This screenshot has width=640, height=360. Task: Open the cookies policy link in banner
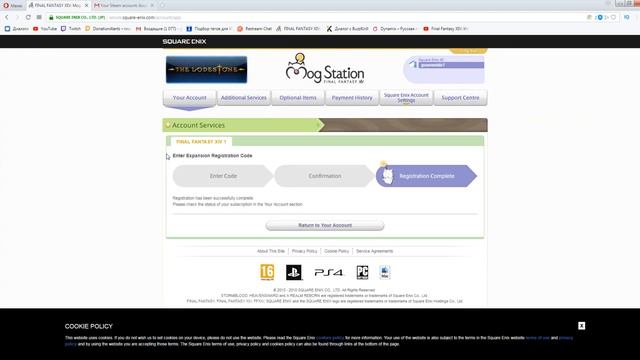point(330,338)
